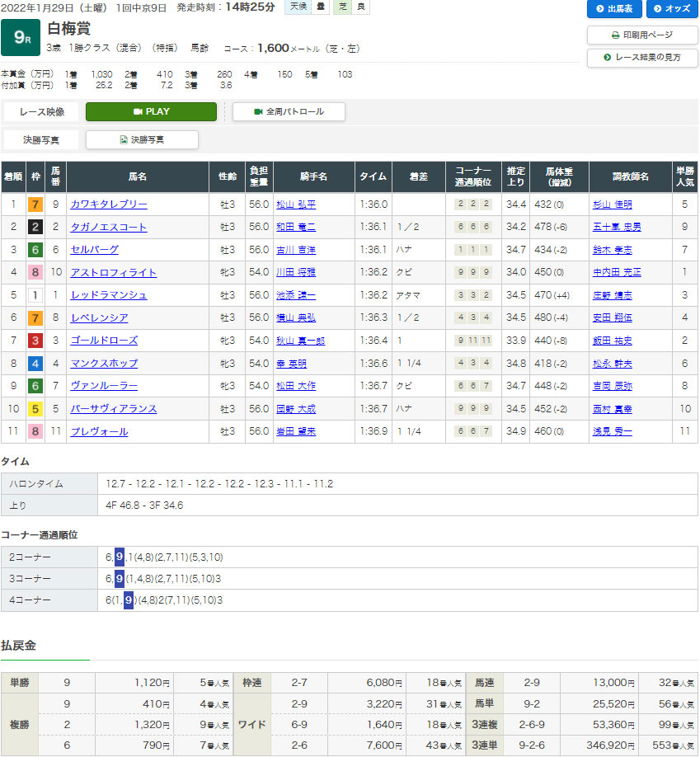Open horse カワキタレブリー profile link

tap(109, 205)
